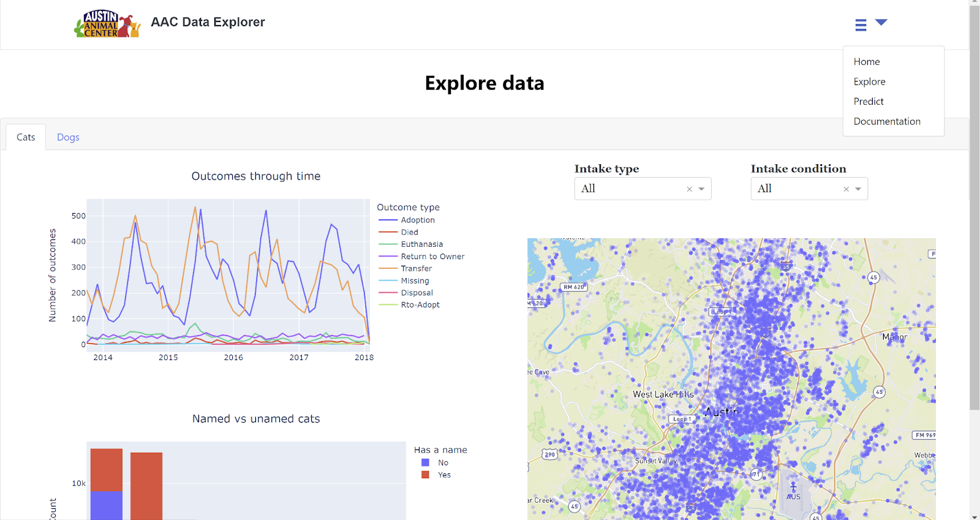
Task: Toggle Return to Owner trace in legend
Action: point(421,257)
